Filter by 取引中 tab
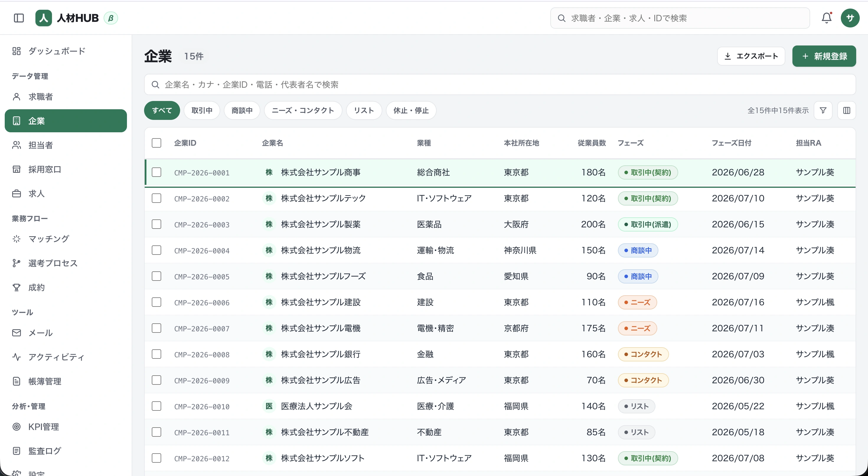The height and width of the screenshot is (476, 868). tap(202, 110)
